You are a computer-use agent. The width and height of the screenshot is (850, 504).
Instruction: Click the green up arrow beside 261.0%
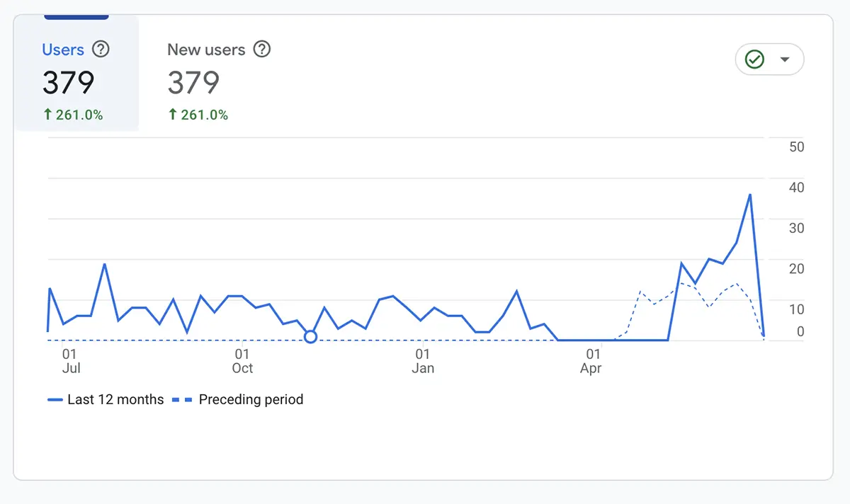tap(47, 114)
